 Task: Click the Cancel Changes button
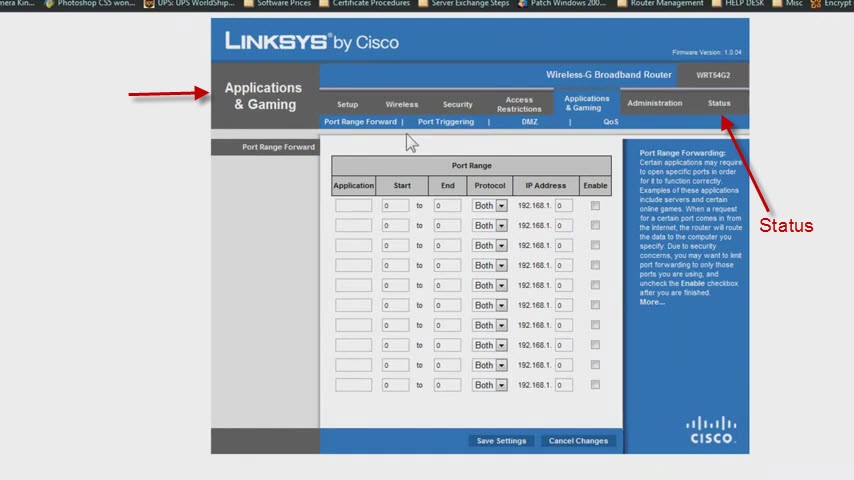point(578,441)
